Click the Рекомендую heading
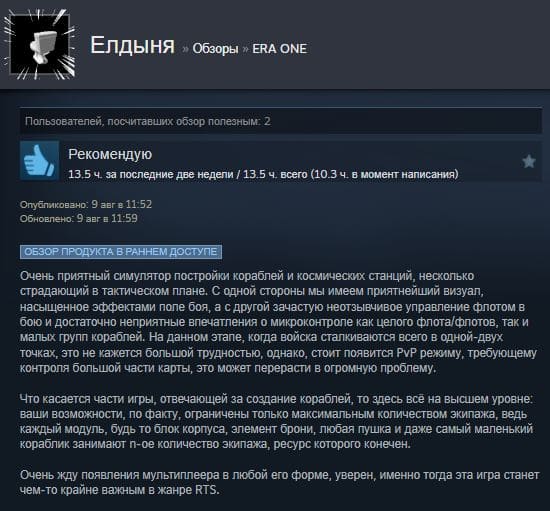This screenshot has width=550, height=511. pos(110,154)
